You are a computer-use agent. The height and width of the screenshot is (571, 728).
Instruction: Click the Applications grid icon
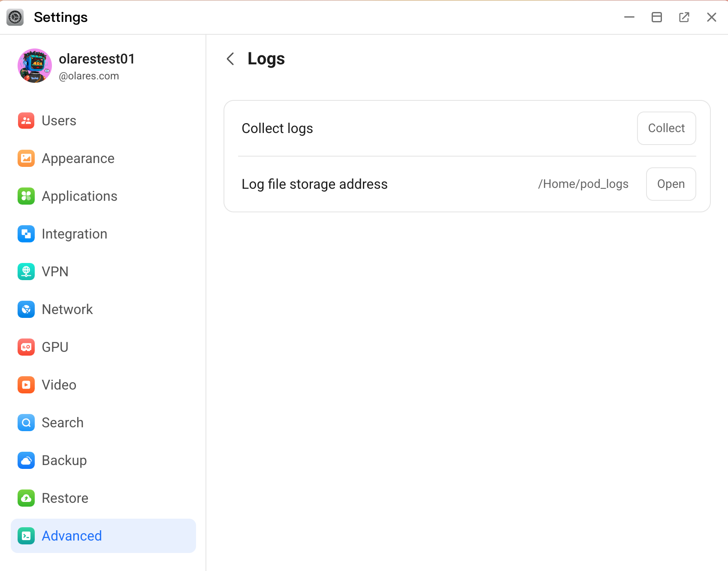tap(26, 196)
